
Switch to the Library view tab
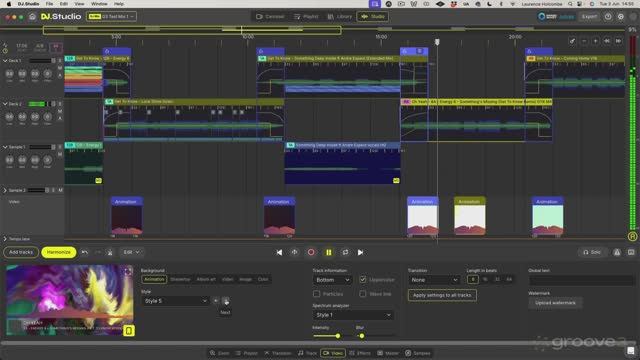pyautogui.click(x=339, y=17)
